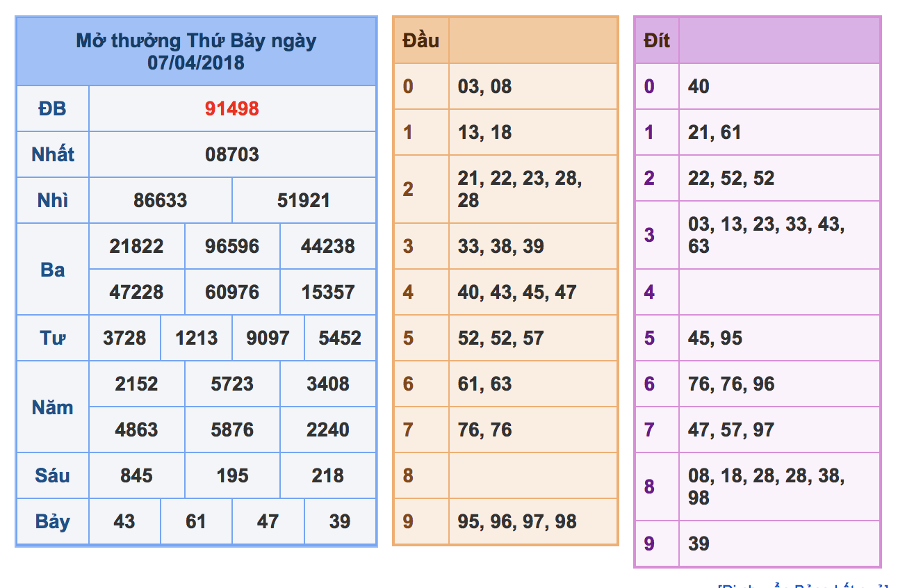This screenshot has height=588, width=898.
Task: Click seventh prize number 39
Action: (x=340, y=521)
